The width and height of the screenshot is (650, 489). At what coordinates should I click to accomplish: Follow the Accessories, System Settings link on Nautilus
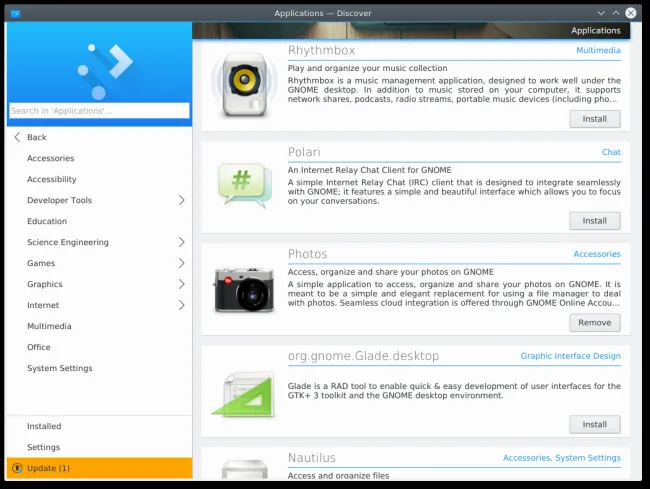[562, 458]
